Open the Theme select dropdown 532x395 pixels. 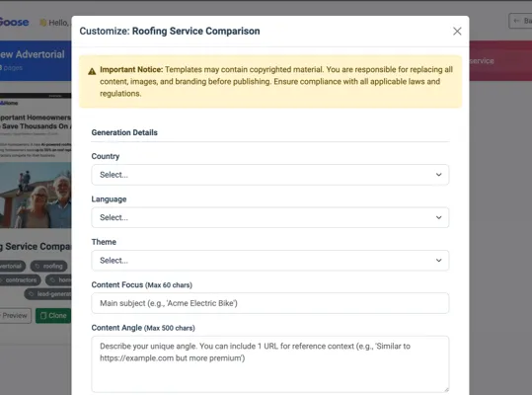pos(270,261)
